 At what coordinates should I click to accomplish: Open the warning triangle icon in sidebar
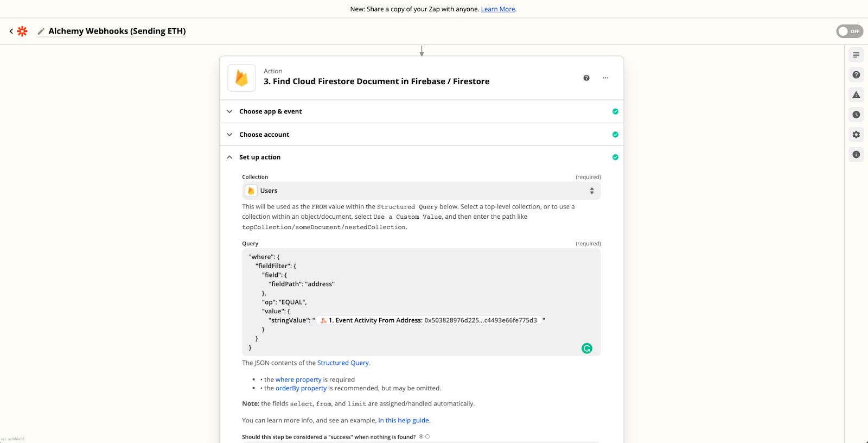[856, 95]
